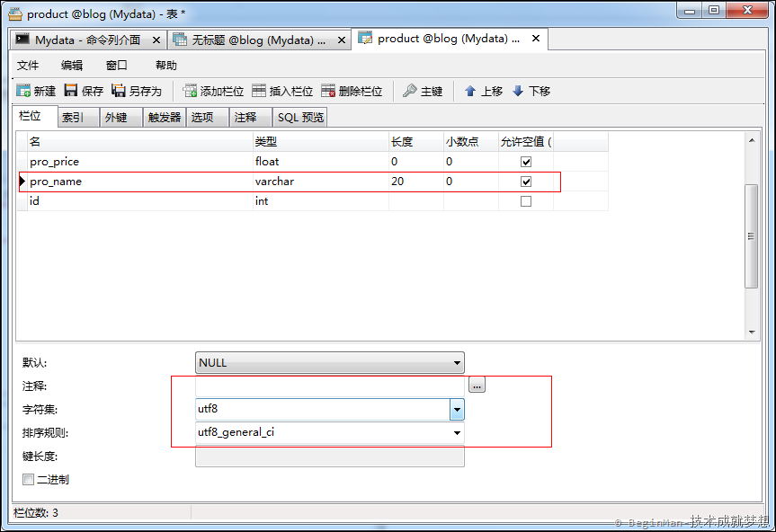Viewport: 776px width, 532px height.
Task: Move field up with 上移 icon
Action: click(471, 90)
